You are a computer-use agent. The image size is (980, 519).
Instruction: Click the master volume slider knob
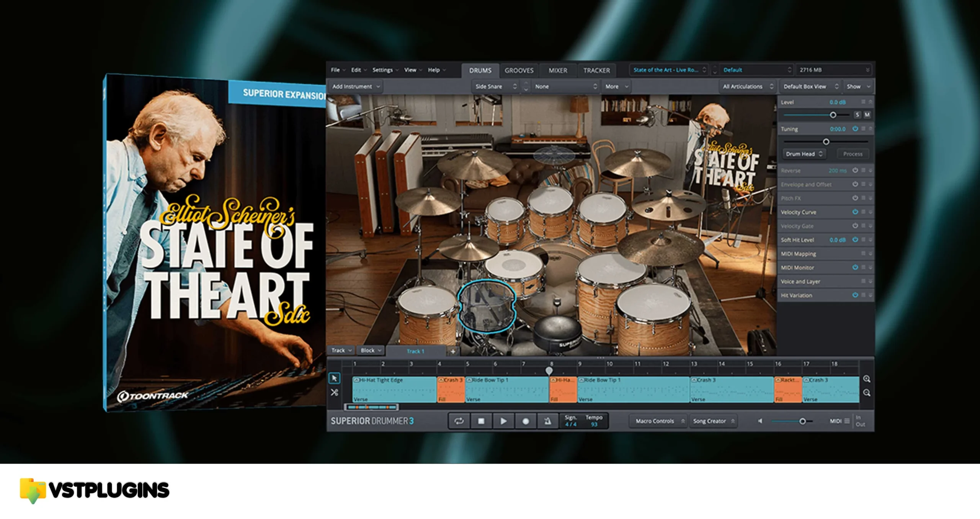pos(802,421)
